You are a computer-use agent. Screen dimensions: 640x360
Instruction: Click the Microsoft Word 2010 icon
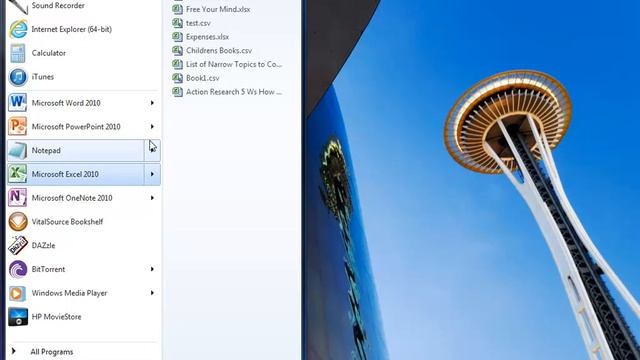tap(18, 102)
